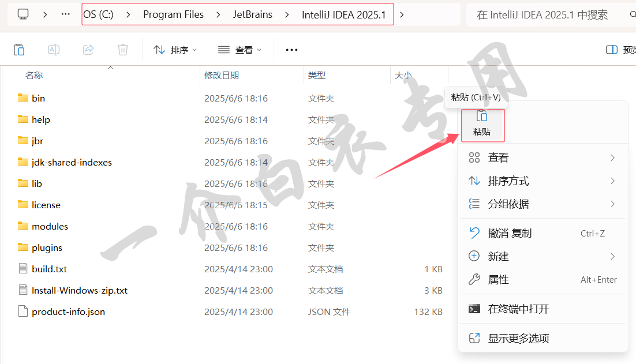This screenshot has height=364, width=636.
Task: Select the lib folder icon
Action: (23, 183)
